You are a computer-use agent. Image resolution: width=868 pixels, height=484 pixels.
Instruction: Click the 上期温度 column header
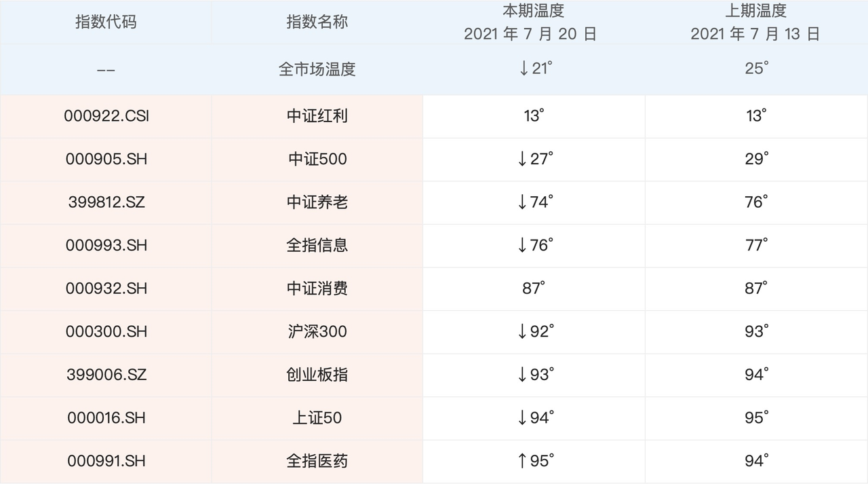[755, 12]
